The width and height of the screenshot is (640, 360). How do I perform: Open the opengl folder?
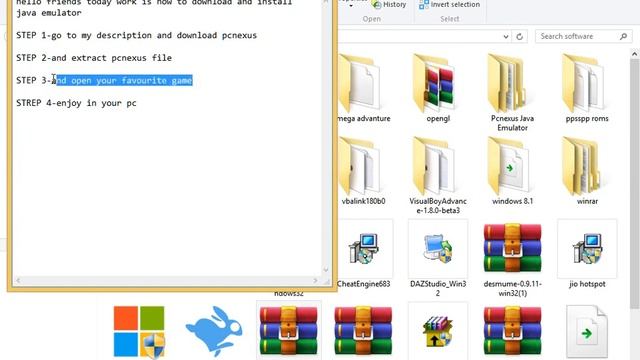coord(438,89)
